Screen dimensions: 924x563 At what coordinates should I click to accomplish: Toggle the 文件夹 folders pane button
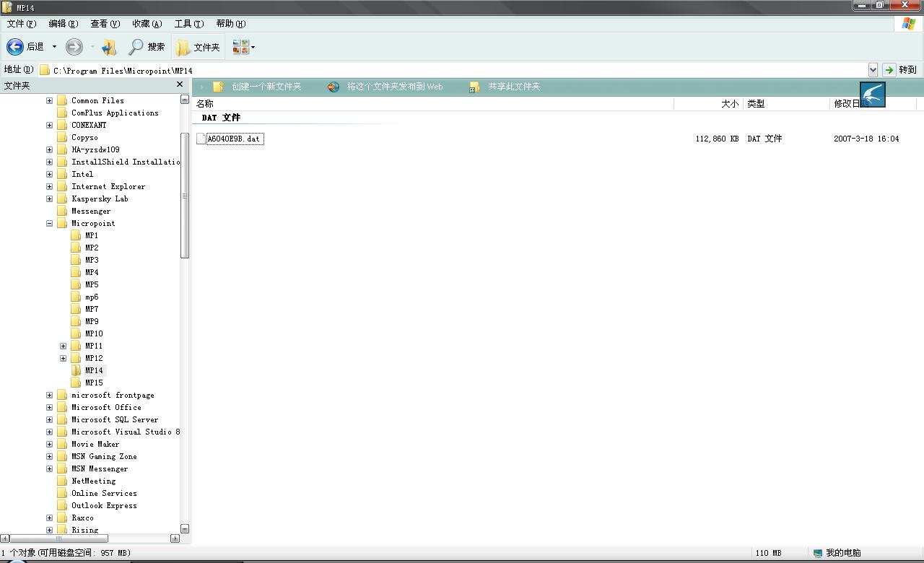(198, 47)
